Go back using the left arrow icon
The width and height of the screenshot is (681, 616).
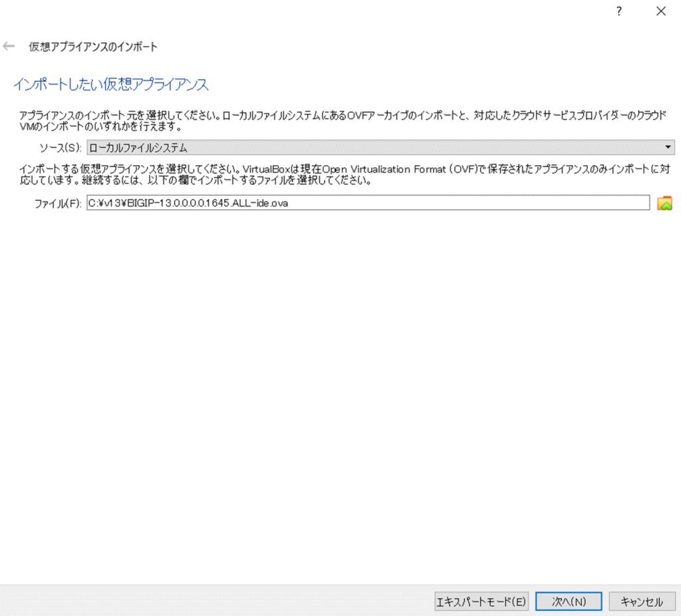tap(9, 47)
